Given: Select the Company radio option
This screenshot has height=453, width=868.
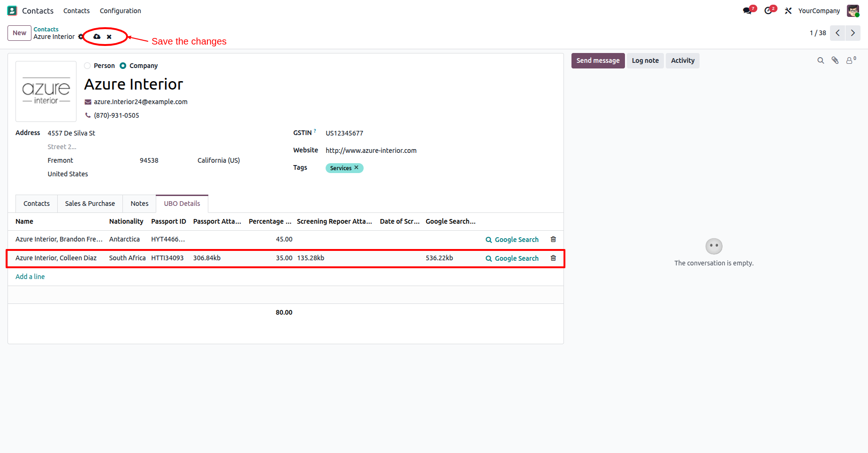Looking at the screenshot, I should coord(123,66).
